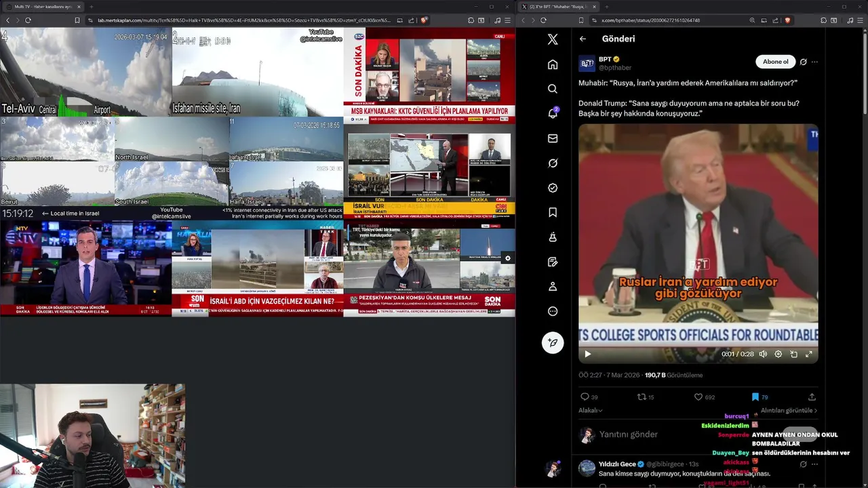Viewport: 868px width, 488px height.
Task: Click the white compose post button
Action: 553,342
